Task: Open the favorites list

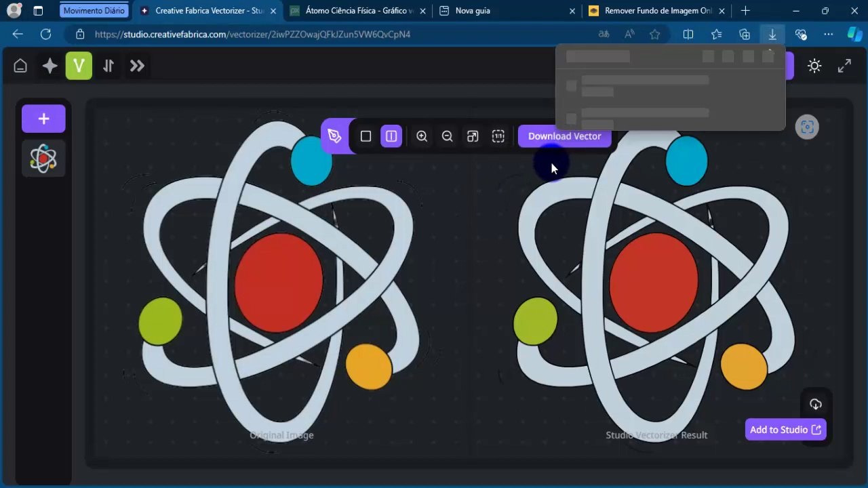Action: [x=717, y=35]
